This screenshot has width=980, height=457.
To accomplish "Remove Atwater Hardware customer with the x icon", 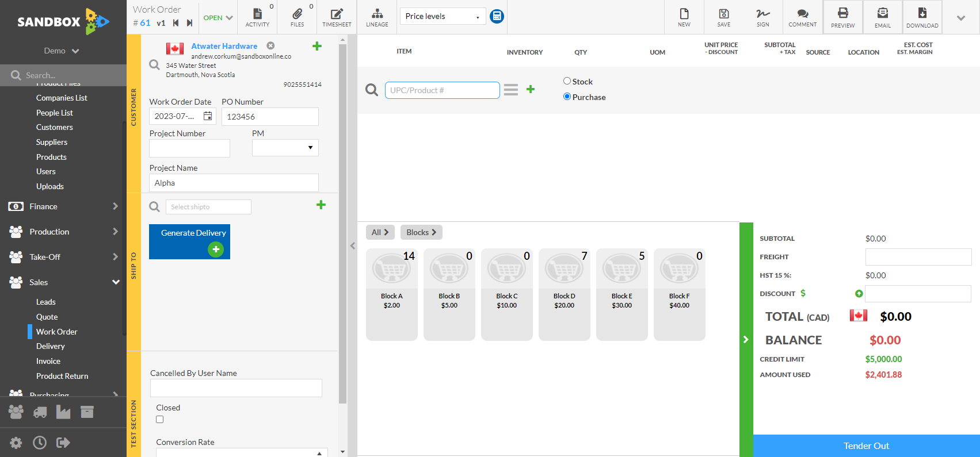I will [270, 45].
